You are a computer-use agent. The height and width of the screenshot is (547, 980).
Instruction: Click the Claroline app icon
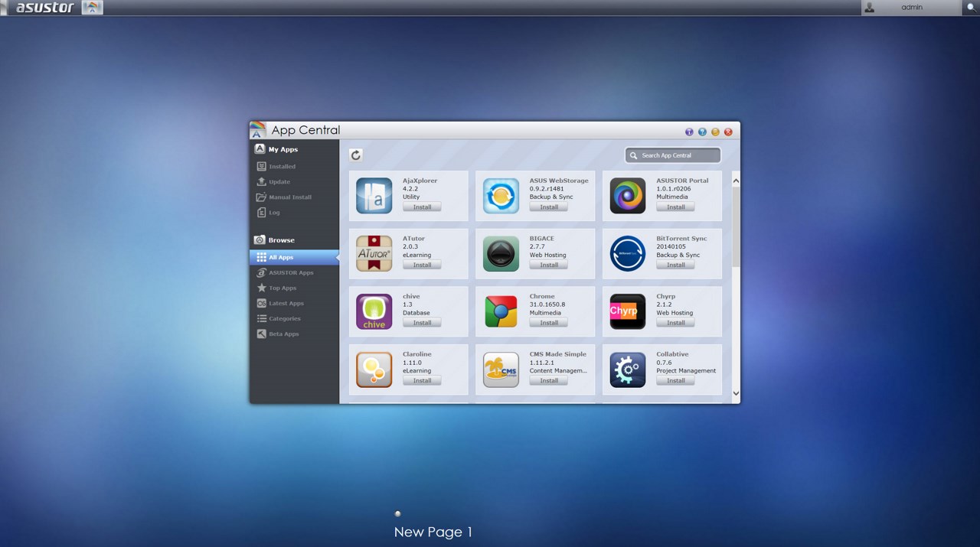(374, 369)
